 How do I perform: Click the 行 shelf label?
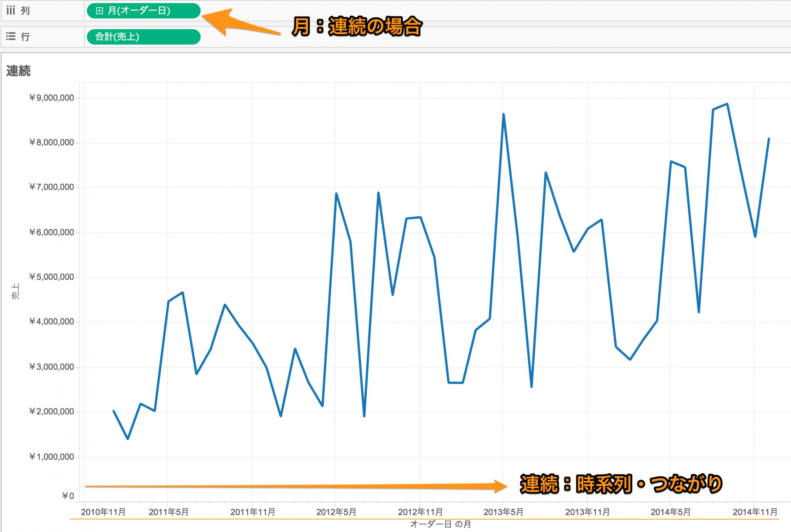pyautogui.click(x=26, y=37)
